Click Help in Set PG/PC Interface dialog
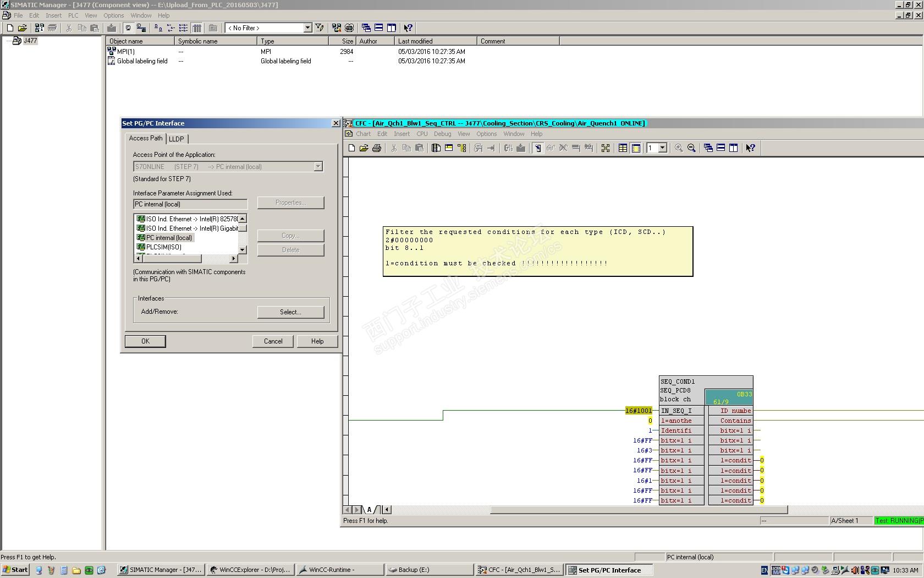The height and width of the screenshot is (578, 924). click(x=317, y=341)
